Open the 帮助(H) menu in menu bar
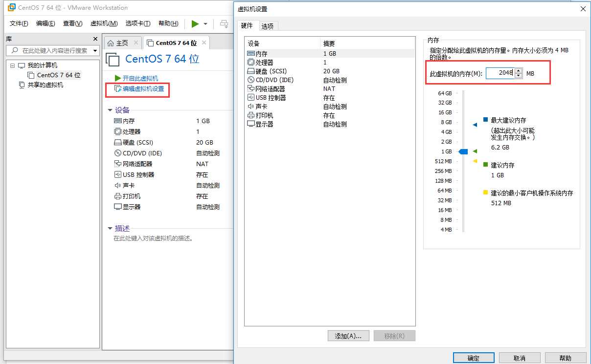 [168, 23]
